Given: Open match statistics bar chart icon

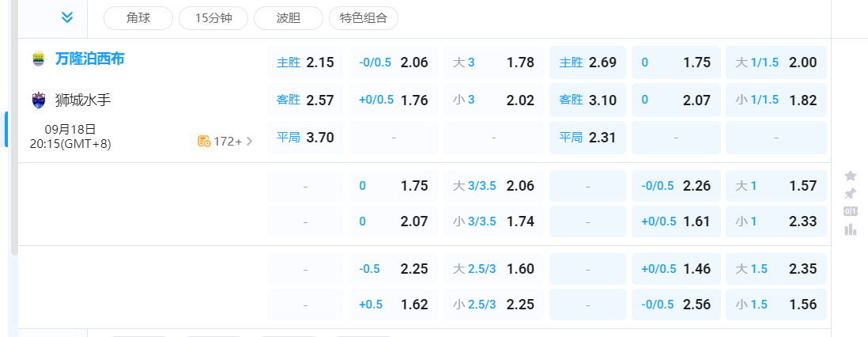Looking at the screenshot, I should click(851, 229).
